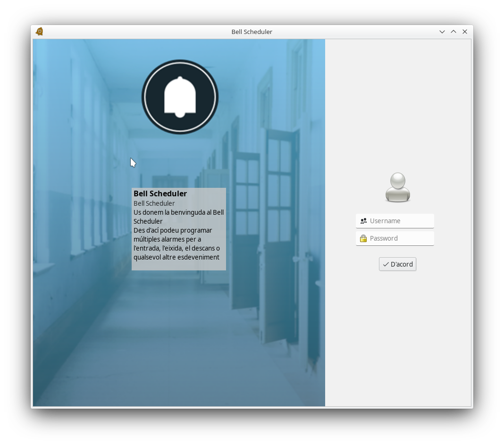Click the bold Bell Scheduler heading
Image resolution: width=504 pixels, height=445 pixels.
[x=160, y=193]
